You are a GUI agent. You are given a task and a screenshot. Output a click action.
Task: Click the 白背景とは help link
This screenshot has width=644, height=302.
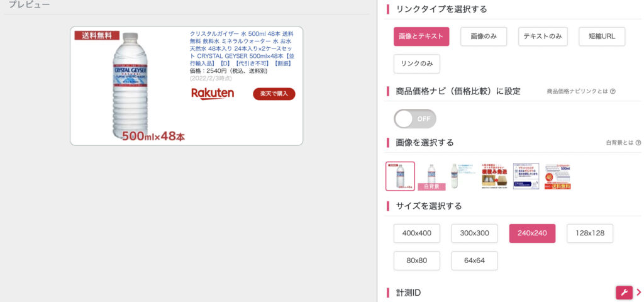tap(619, 143)
